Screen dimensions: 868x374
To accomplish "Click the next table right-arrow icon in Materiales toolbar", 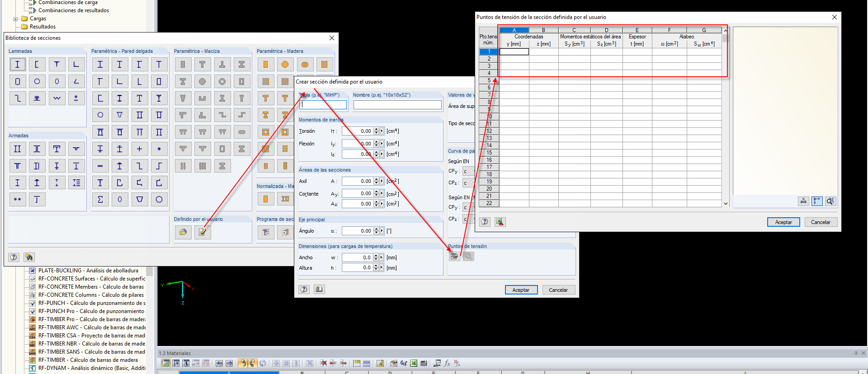I will click(229, 363).
